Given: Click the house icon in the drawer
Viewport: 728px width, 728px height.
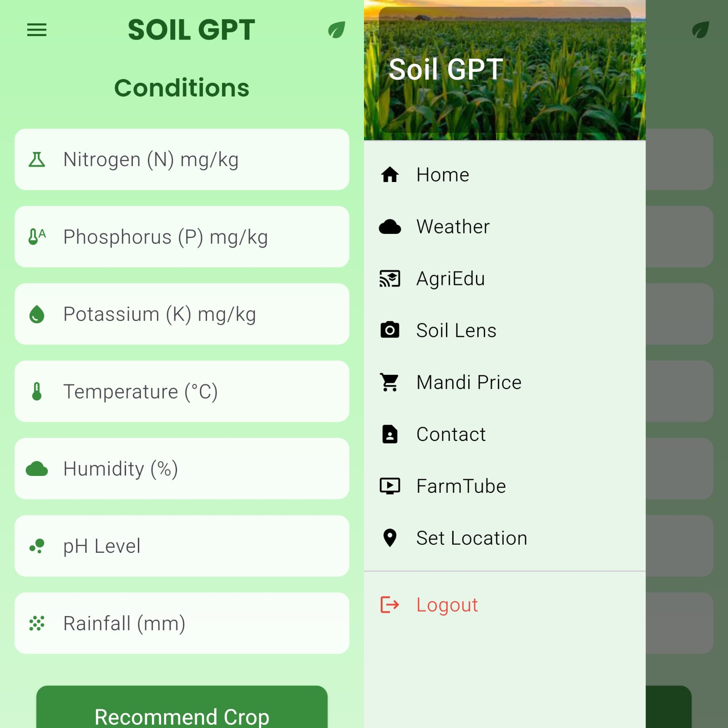Looking at the screenshot, I should [x=390, y=175].
